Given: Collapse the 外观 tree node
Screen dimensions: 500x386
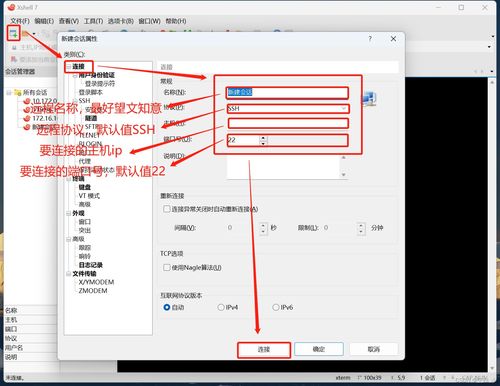Looking at the screenshot, I should 69,213.
